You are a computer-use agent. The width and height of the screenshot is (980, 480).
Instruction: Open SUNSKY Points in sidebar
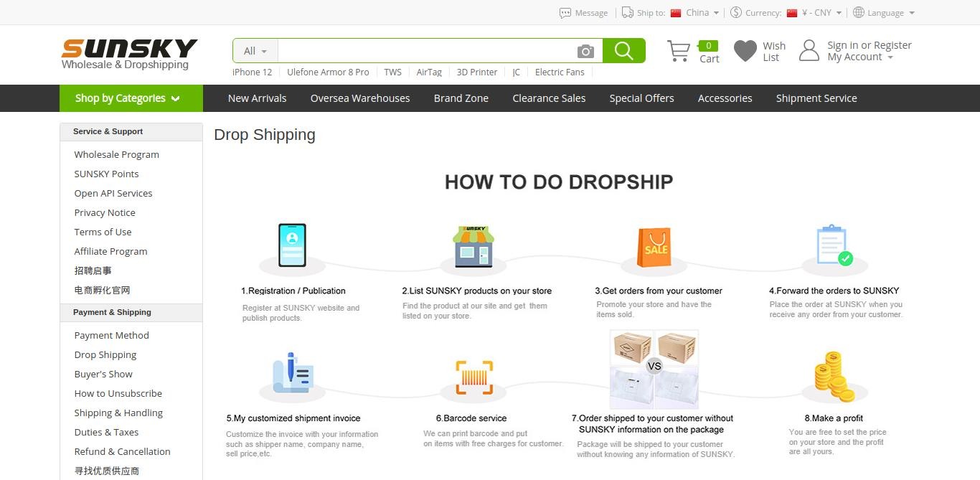coord(106,174)
